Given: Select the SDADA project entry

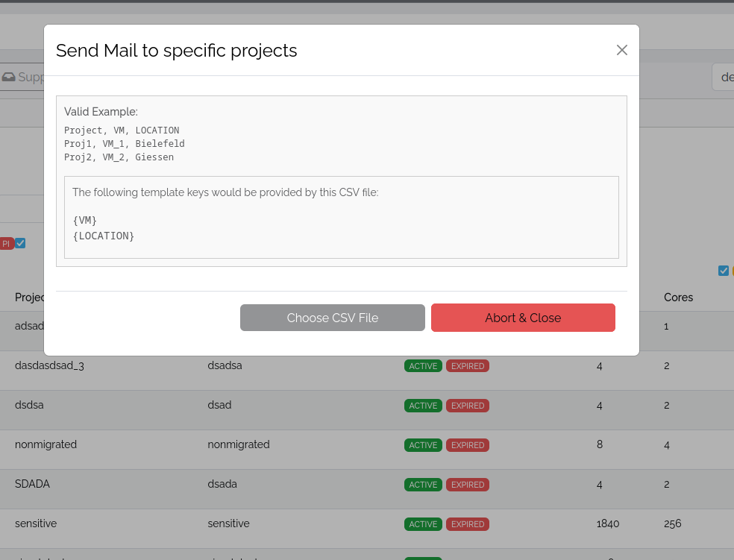Looking at the screenshot, I should click(32, 484).
